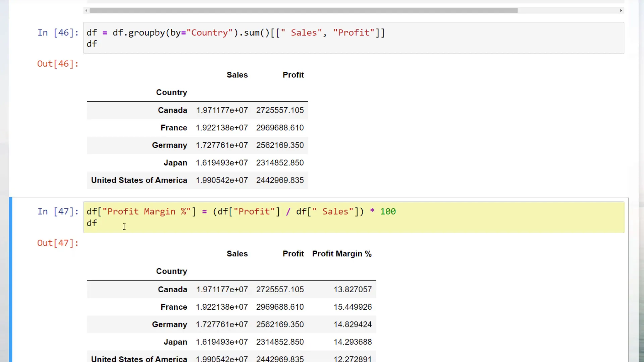Click the Profit column header in Out[46]
Image resolution: width=644 pixels, height=362 pixels.
click(293, 75)
